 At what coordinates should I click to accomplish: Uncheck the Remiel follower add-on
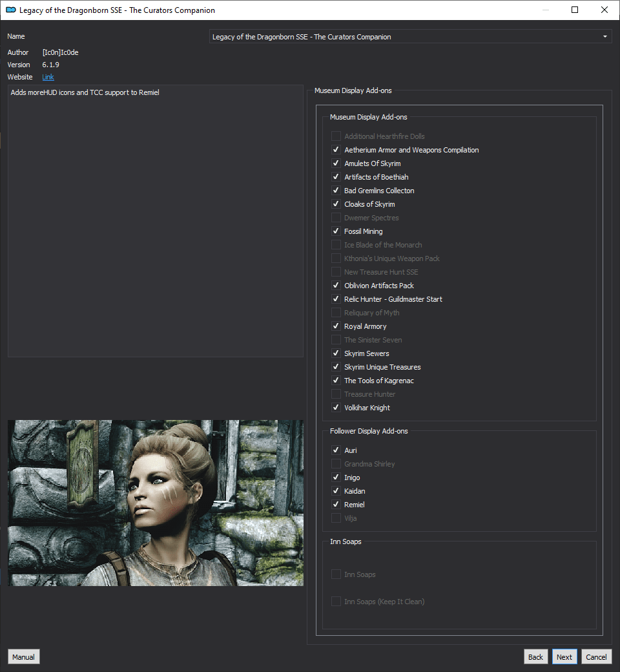(x=336, y=505)
